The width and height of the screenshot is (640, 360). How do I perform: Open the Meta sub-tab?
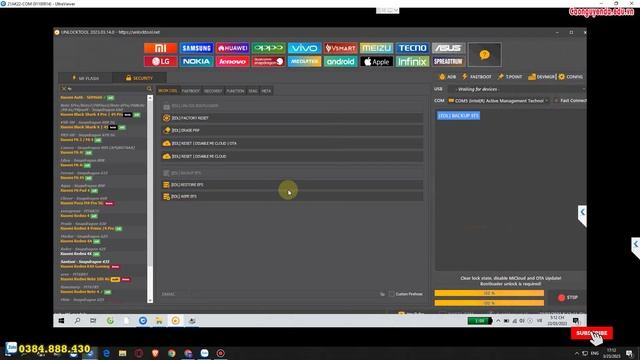(266, 91)
